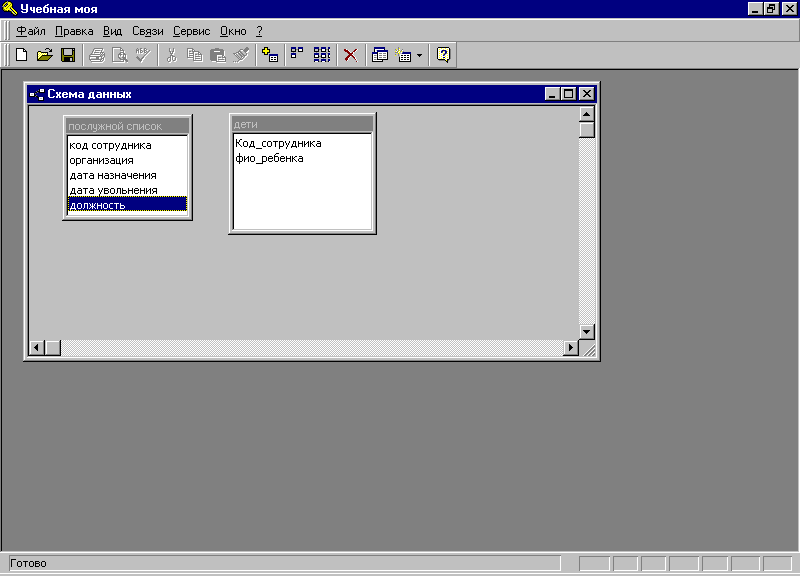Minimize the Схема данных window
Image resolution: width=800 pixels, height=576 pixels.
pos(552,94)
